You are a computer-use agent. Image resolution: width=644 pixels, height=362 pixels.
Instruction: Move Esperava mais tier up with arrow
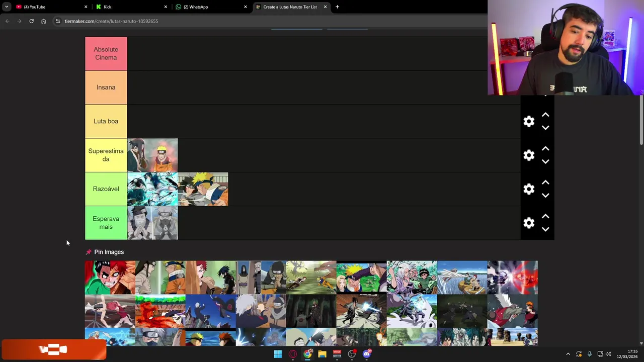click(545, 216)
